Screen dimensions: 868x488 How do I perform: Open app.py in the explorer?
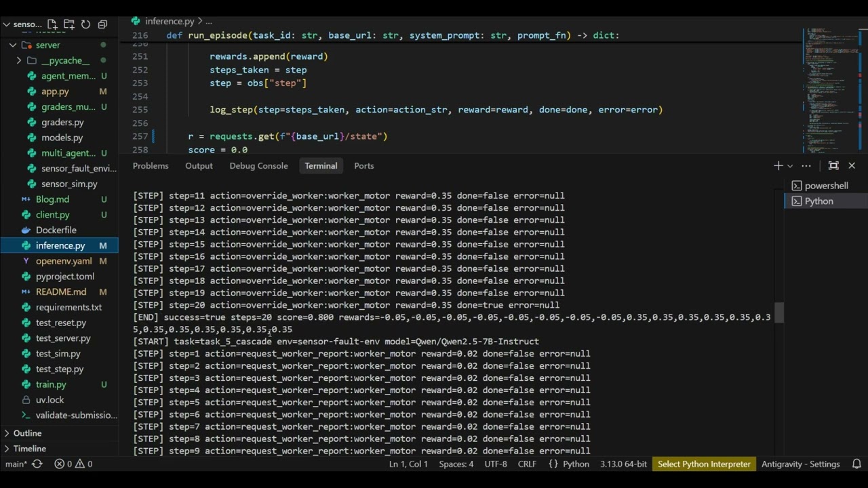(55, 91)
